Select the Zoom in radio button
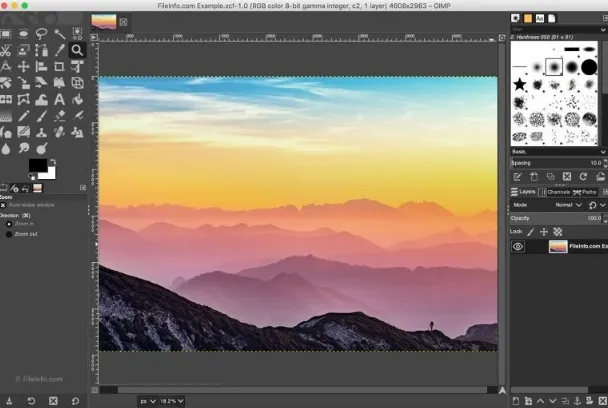The image size is (608, 408). pos(9,224)
